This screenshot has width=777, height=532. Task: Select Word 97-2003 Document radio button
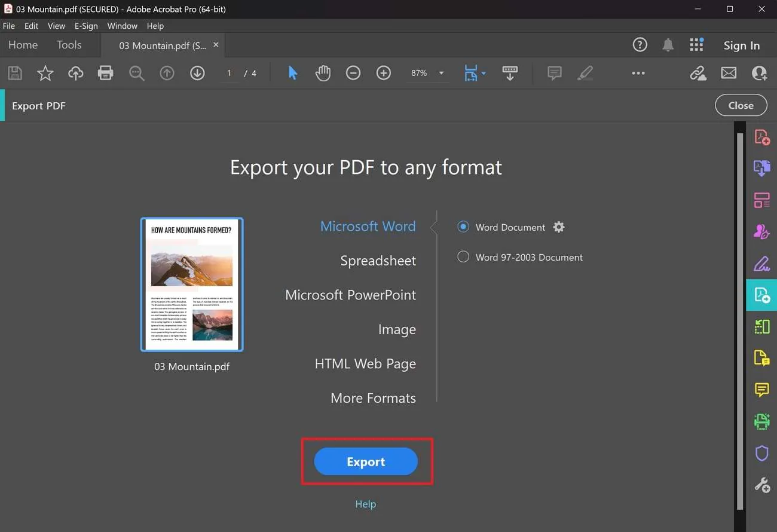pos(463,257)
